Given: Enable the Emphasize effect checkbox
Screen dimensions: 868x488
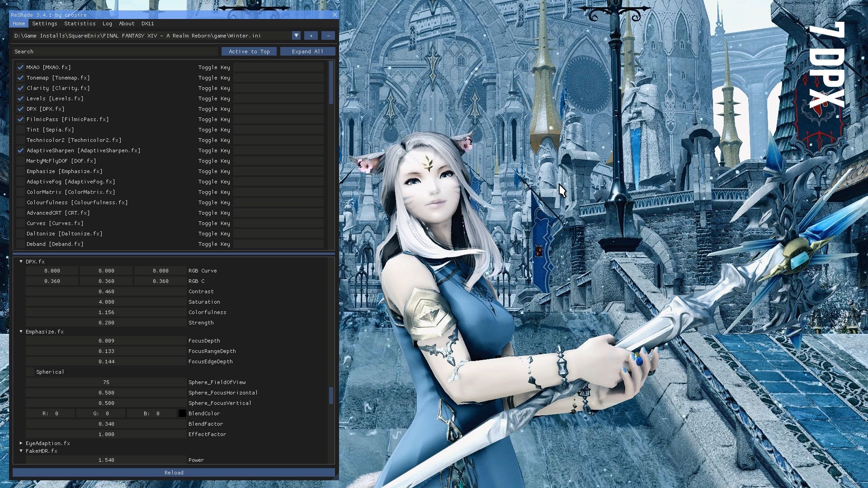Looking at the screenshot, I should [x=20, y=171].
